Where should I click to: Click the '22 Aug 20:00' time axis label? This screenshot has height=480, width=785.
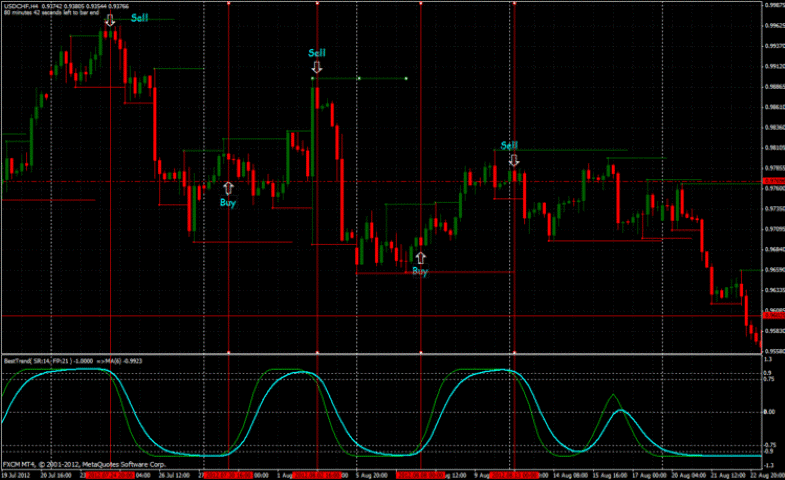click(x=767, y=475)
